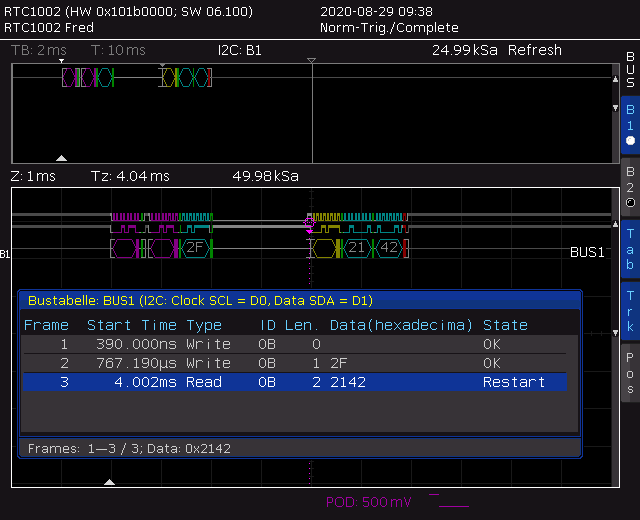
Task: Click the 4.002ms start time cell
Action: click(145, 382)
